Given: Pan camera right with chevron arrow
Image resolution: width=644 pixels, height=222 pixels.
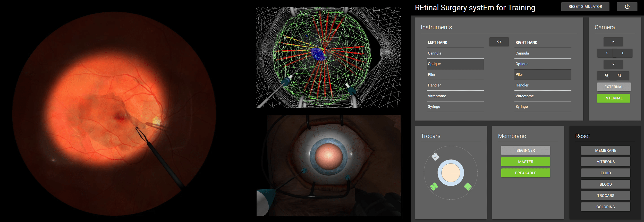Looking at the screenshot, I should (x=623, y=53).
